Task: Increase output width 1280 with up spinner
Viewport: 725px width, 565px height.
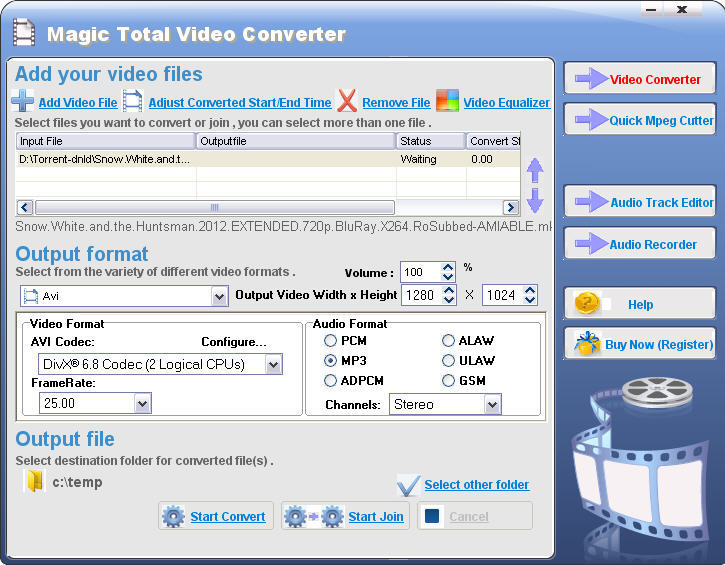Action: coord(449,290)
